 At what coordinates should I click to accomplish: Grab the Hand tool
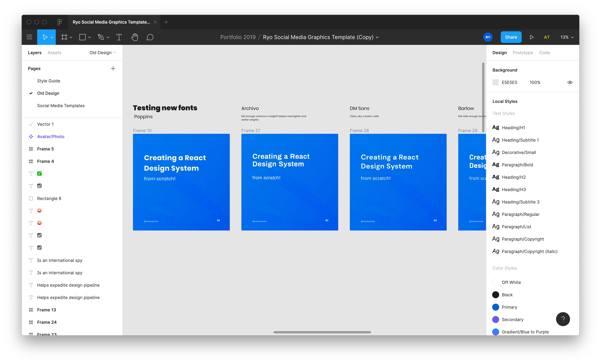point(135,37)
